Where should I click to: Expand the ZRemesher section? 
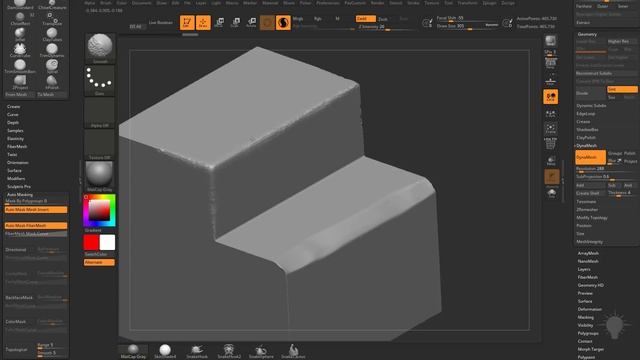click(x=587, y=210)
